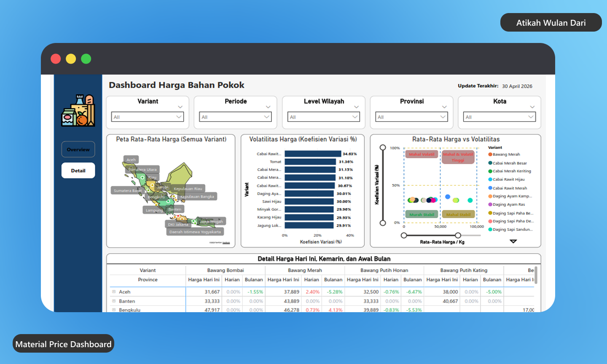Select Jawa Tengah label on map
The width and height of the screenshot is (607, 364).
(x=211, y=221)
